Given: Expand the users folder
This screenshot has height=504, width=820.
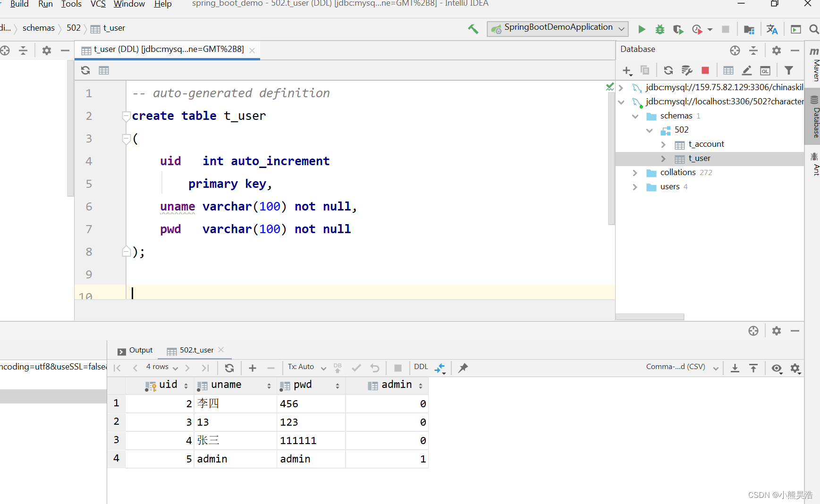Looking at the screenshot, I should coord(635,187).
